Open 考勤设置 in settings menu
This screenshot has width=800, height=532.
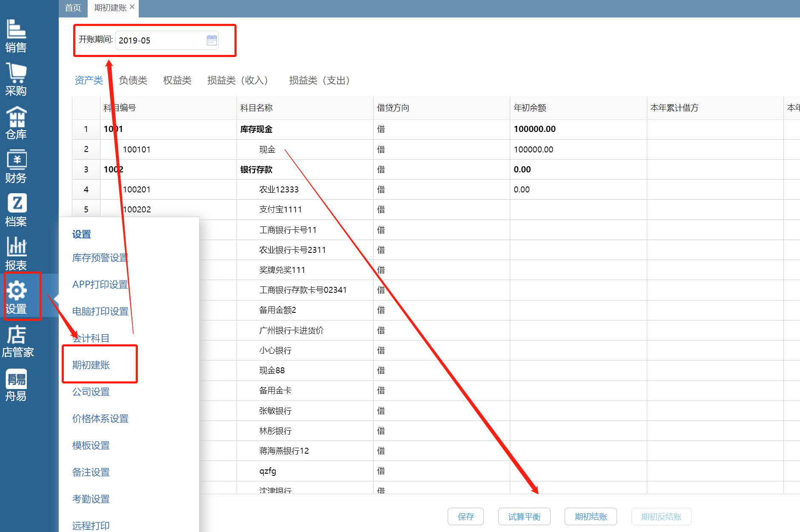tap(91, 499)
